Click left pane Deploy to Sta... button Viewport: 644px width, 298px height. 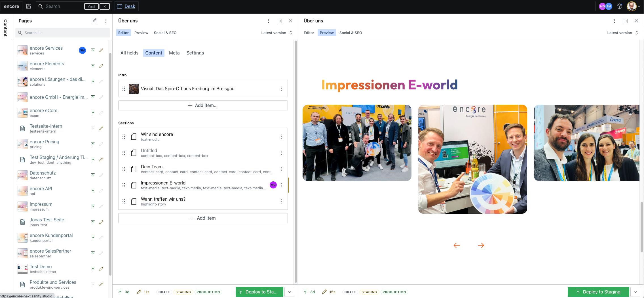click(x=259, y=292)
